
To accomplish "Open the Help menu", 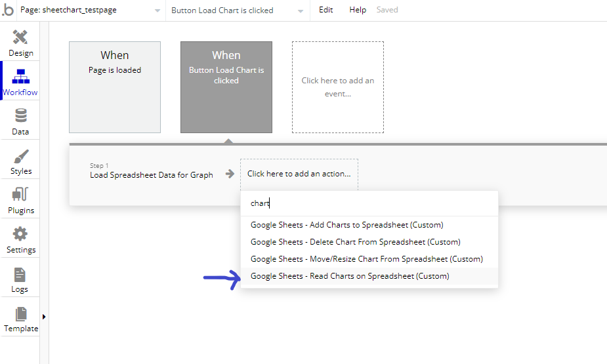I will coord(357,10).
